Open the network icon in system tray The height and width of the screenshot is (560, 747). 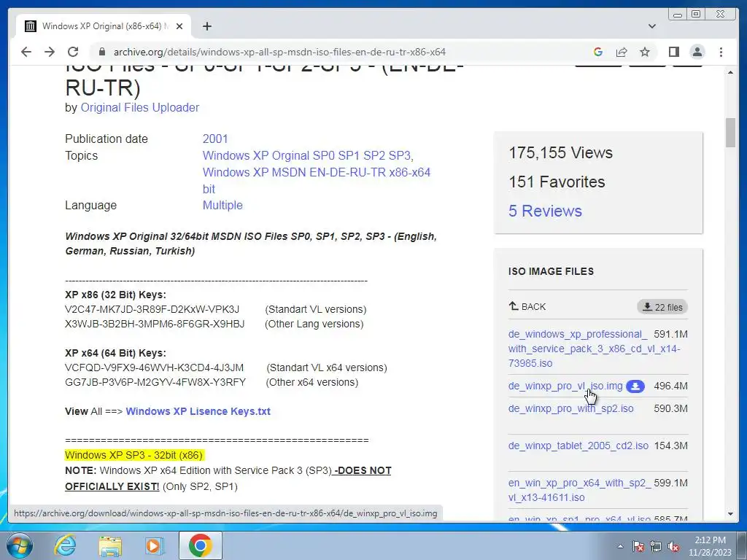pos(656,546)
